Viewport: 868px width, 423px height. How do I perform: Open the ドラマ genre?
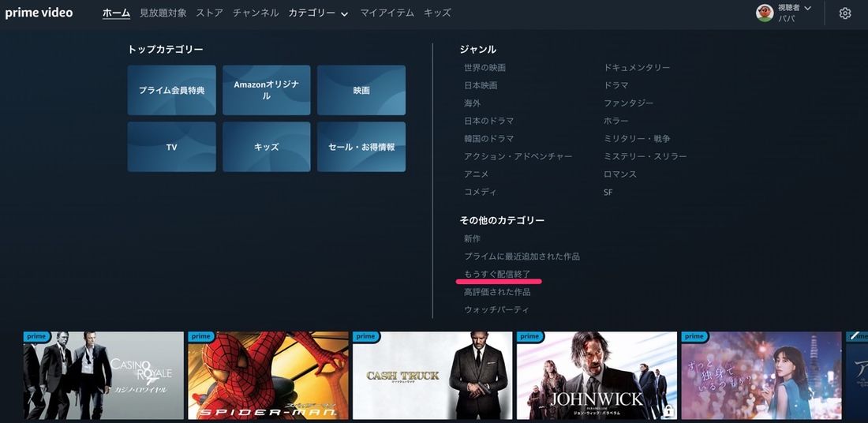[616, 85]
